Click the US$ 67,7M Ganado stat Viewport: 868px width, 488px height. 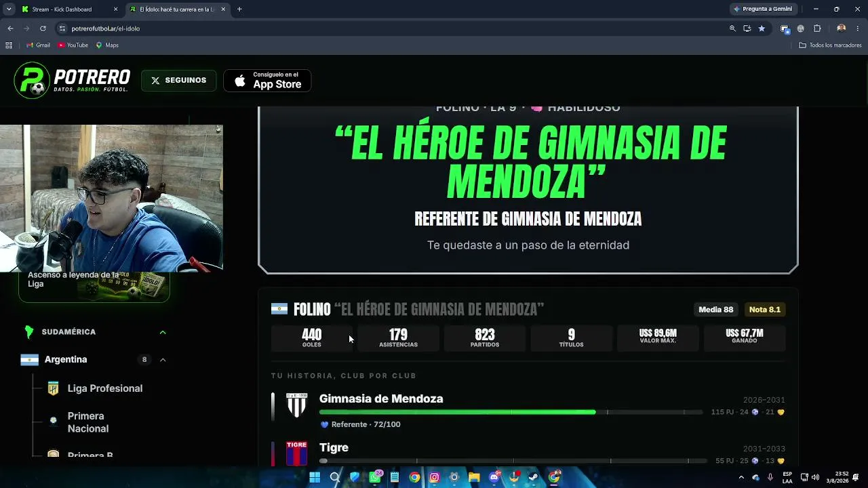tap(744, 338)
